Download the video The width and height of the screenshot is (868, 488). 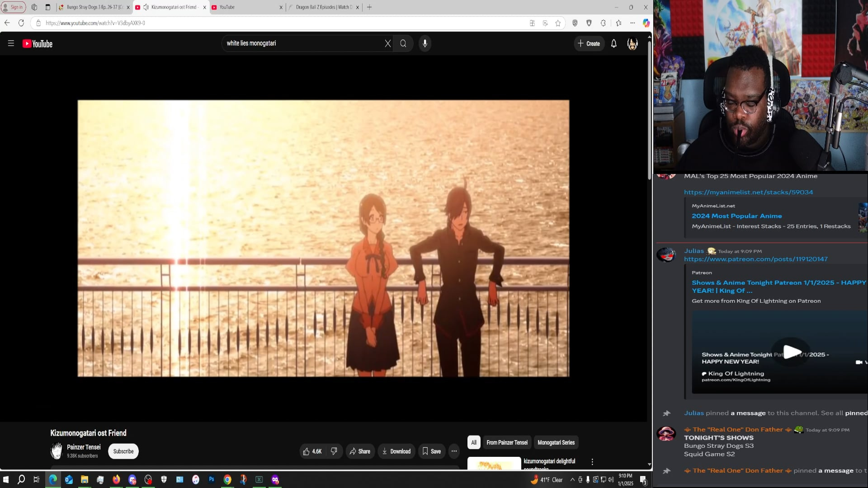(396, 451)
